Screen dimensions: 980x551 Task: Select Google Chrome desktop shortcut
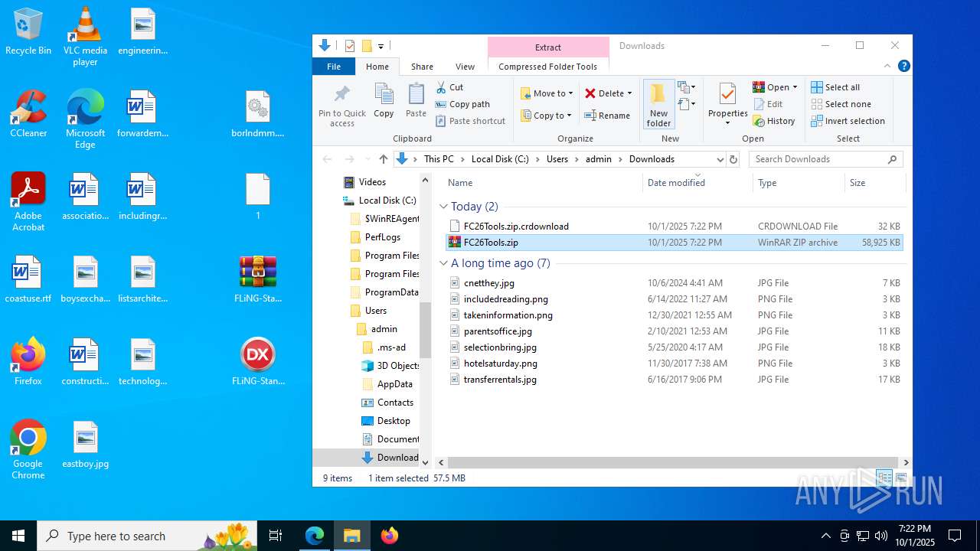(x=28, y=449)
